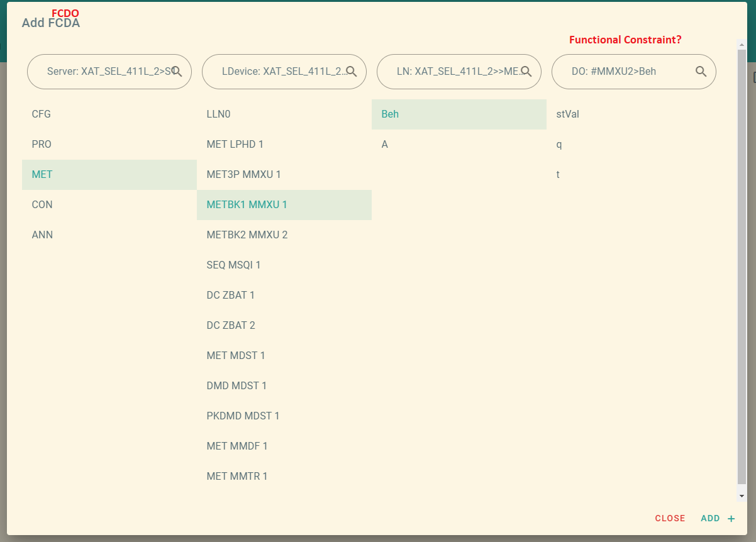The width and height of the screenshot is (756, 542).
Task: Click search icon in LDevice filter field
Action: coord(352,71)
